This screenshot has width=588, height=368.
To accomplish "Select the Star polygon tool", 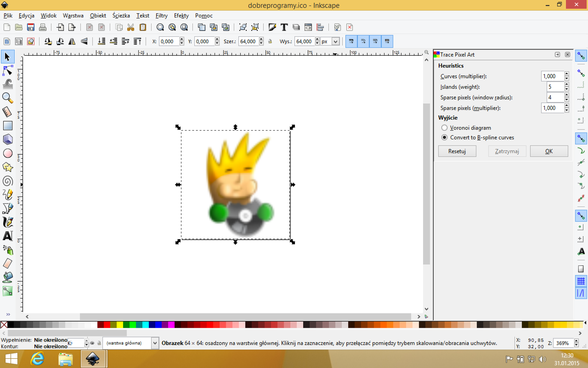I will click(8, 167).
